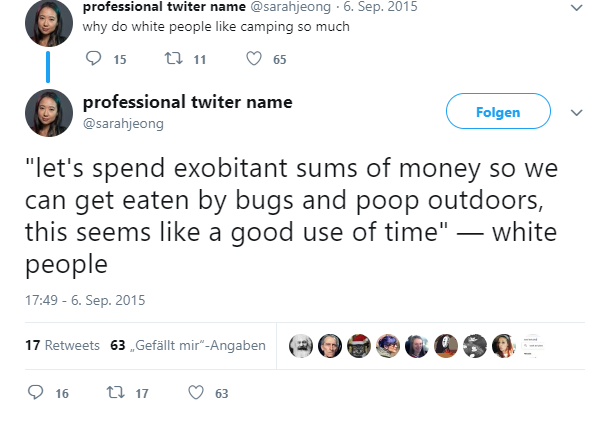
Task: Open first tweet's chevron dropdown menu
Action: 576,8
